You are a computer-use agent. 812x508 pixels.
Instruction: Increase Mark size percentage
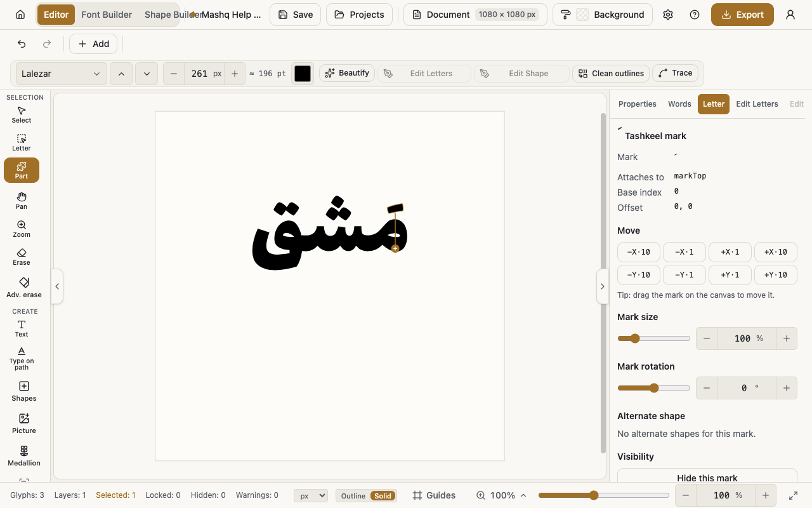pos(787,338)
